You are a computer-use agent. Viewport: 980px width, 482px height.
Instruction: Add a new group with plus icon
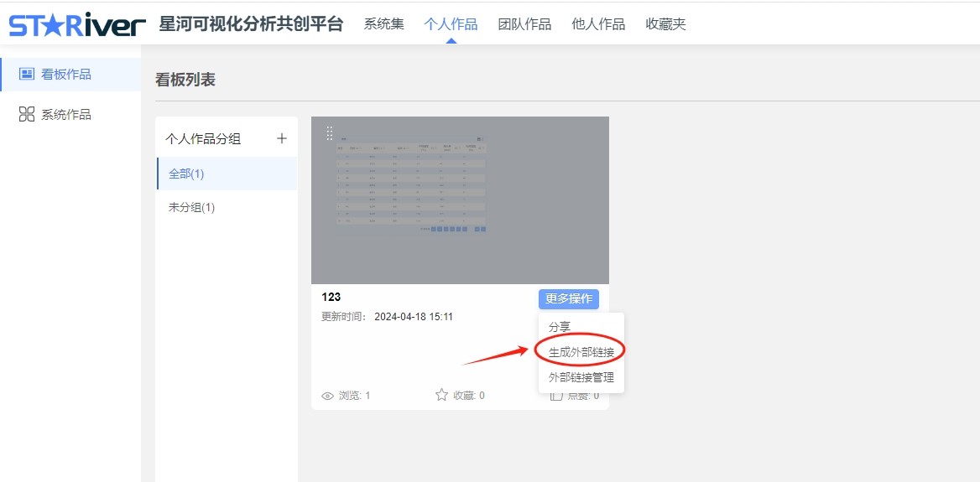[282, 138]
